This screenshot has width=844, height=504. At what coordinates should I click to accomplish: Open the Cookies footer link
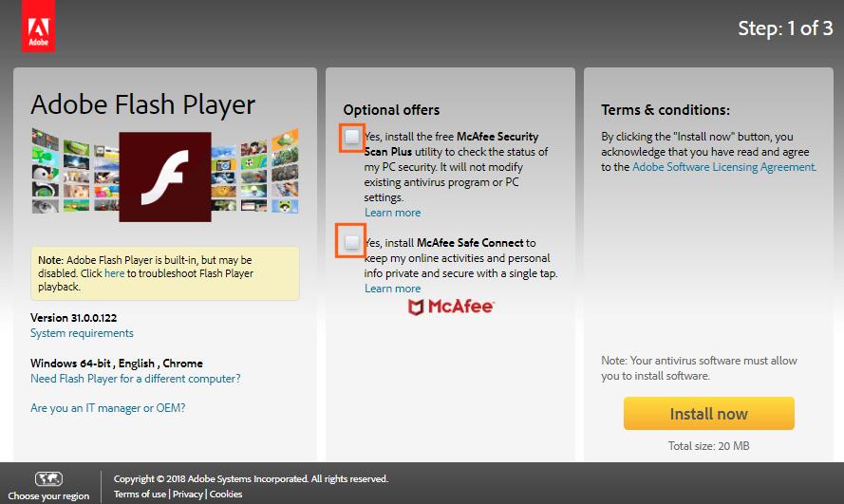(226, 494)
